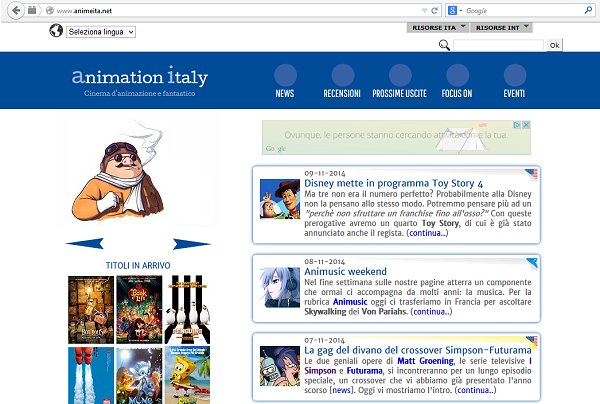Click the Mune movie poster
The image size is (600, 404).
click(139, 375)
